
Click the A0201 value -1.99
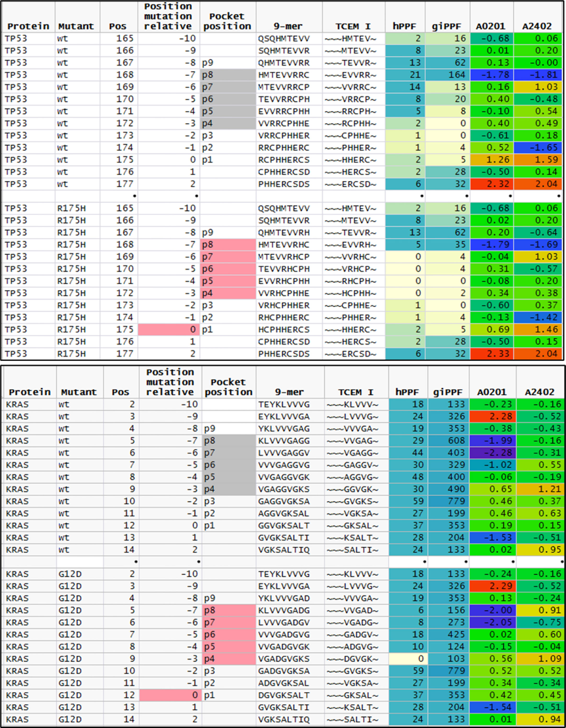[493, 441]
